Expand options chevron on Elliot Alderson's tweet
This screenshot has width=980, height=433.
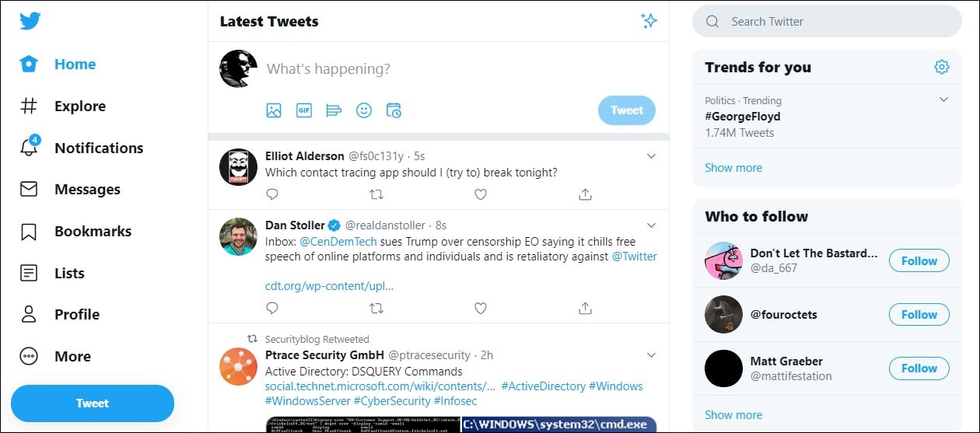tap(652, 156)
